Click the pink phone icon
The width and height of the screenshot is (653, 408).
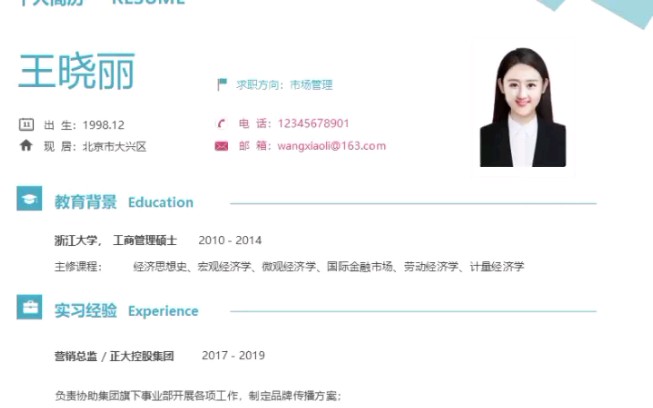222,124
